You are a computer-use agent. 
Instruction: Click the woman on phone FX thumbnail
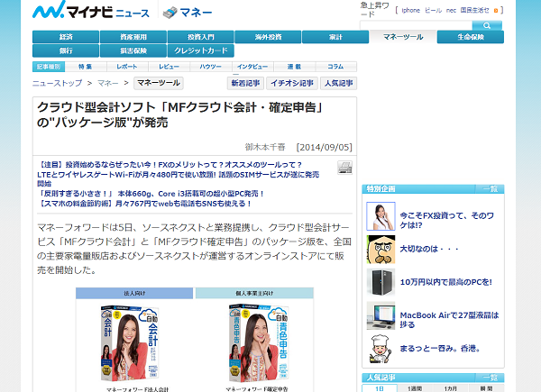[x=381, y=216]
